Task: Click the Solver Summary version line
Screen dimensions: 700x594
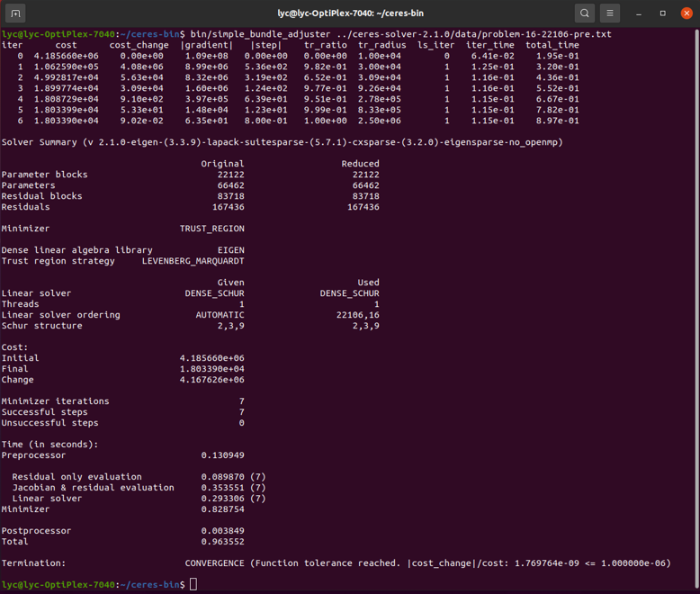Action: [283, 142]
